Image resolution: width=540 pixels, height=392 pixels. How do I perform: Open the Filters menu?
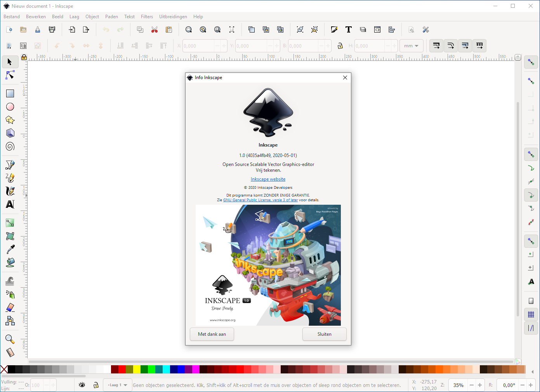pos(147,17)
